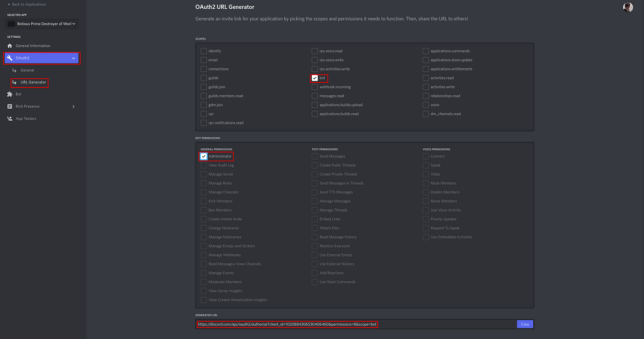Click the General Information home icon

click(10, 46)
